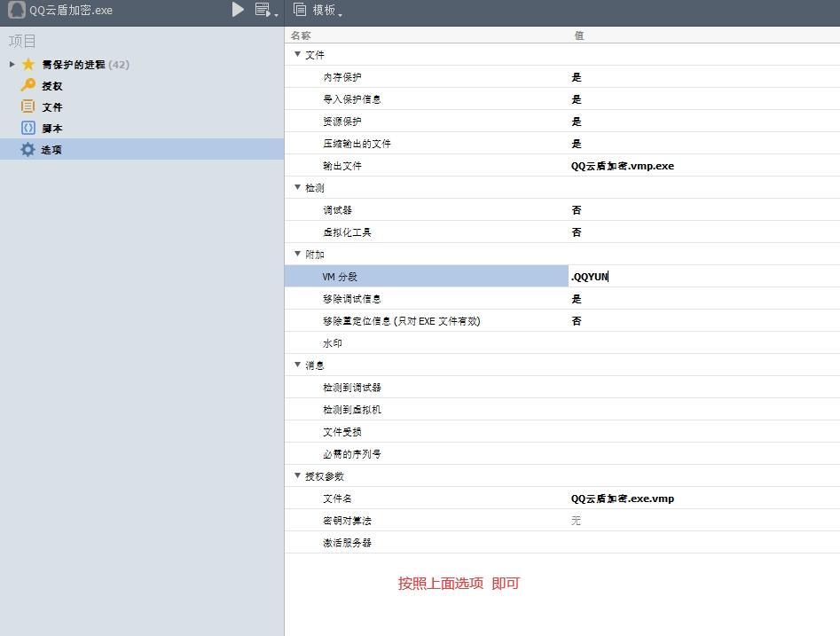Click the 检测到调试器 message row
This screenshot has height=636, width=840.
[x=562, y=388]
